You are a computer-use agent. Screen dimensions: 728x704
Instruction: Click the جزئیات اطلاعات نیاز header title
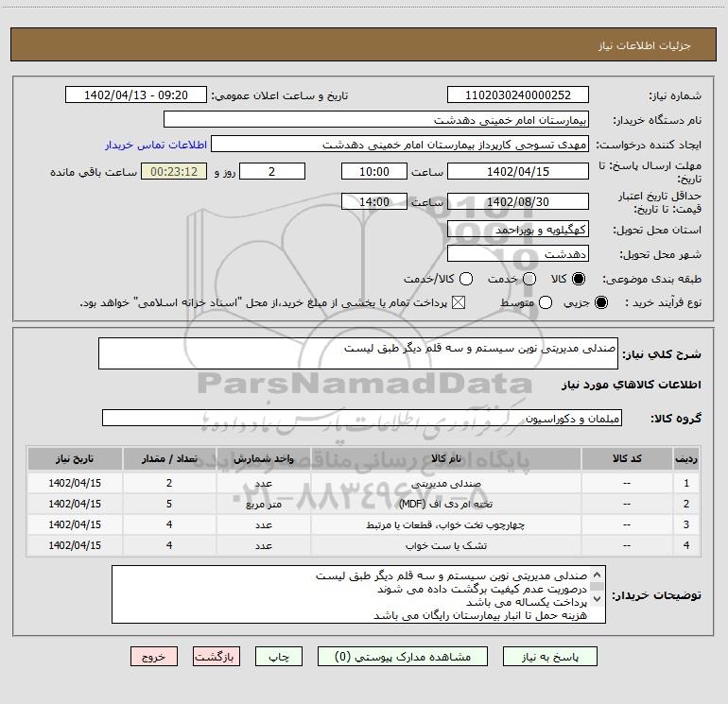click(x=645, y=45)
